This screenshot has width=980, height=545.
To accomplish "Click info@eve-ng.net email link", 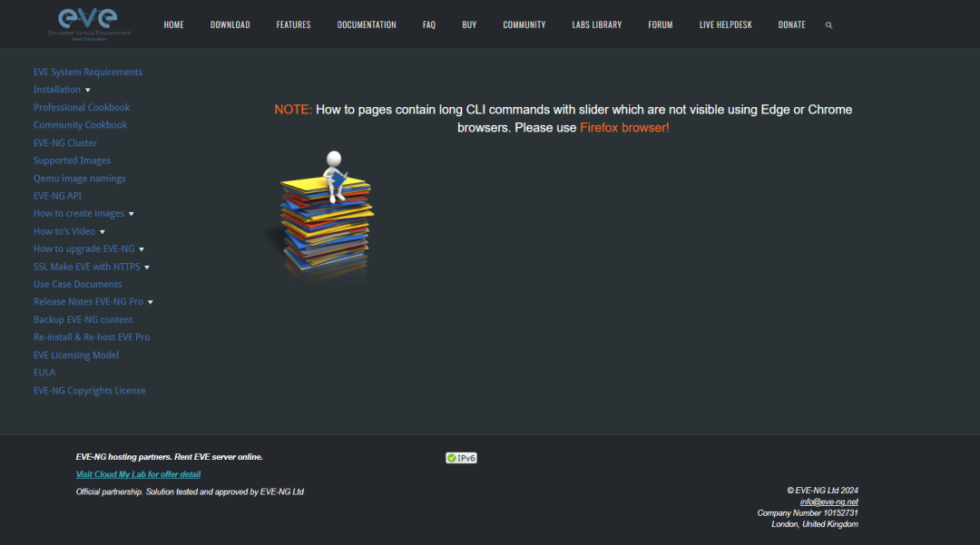I will click(828, 501).
